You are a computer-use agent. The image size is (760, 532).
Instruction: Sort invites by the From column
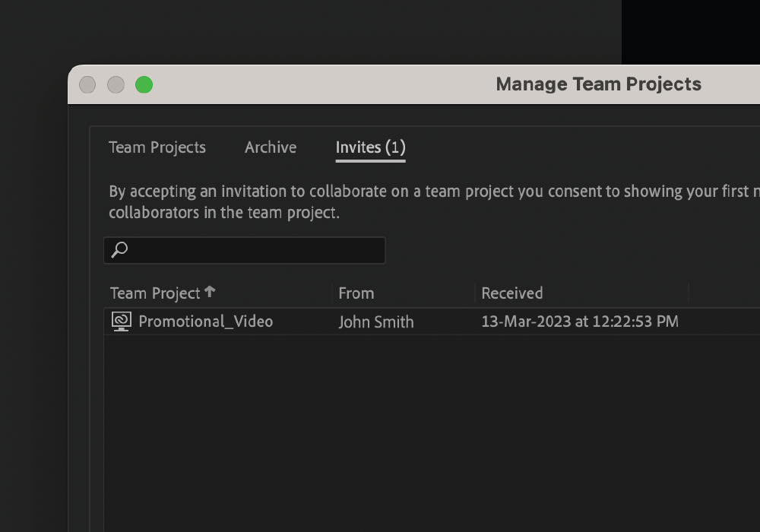pos(356,293)
